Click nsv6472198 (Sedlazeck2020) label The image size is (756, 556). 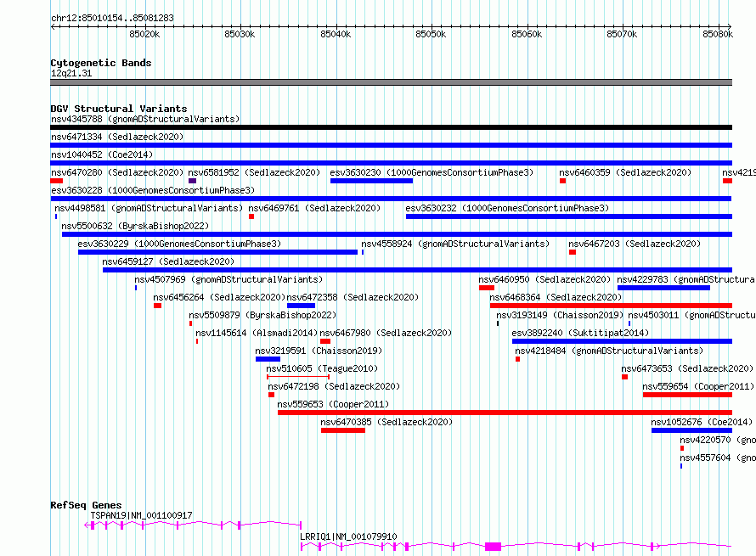point(334,386)
